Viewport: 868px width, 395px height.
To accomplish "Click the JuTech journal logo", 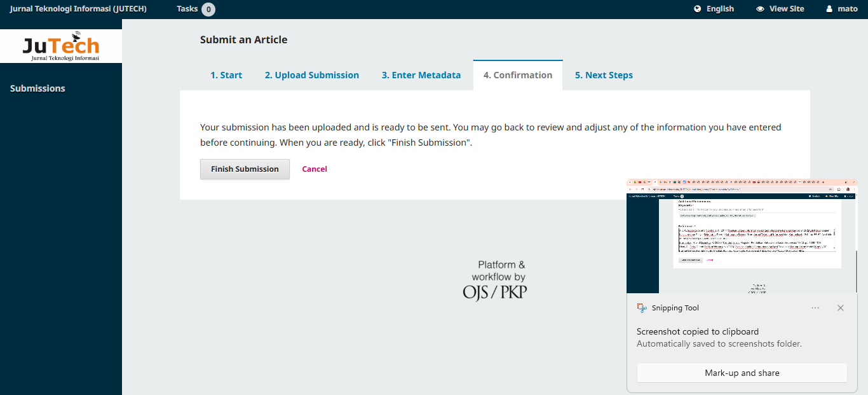I will click(61, 46).
